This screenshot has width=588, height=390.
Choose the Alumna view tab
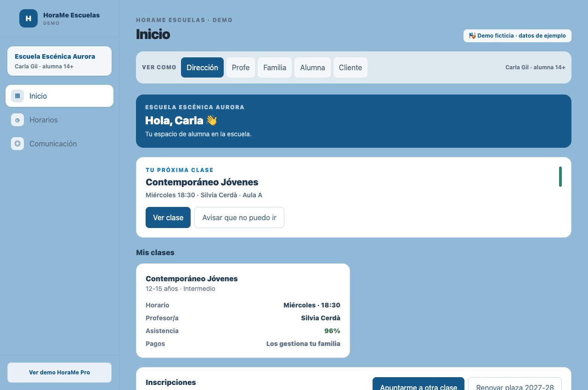[312, 67]
